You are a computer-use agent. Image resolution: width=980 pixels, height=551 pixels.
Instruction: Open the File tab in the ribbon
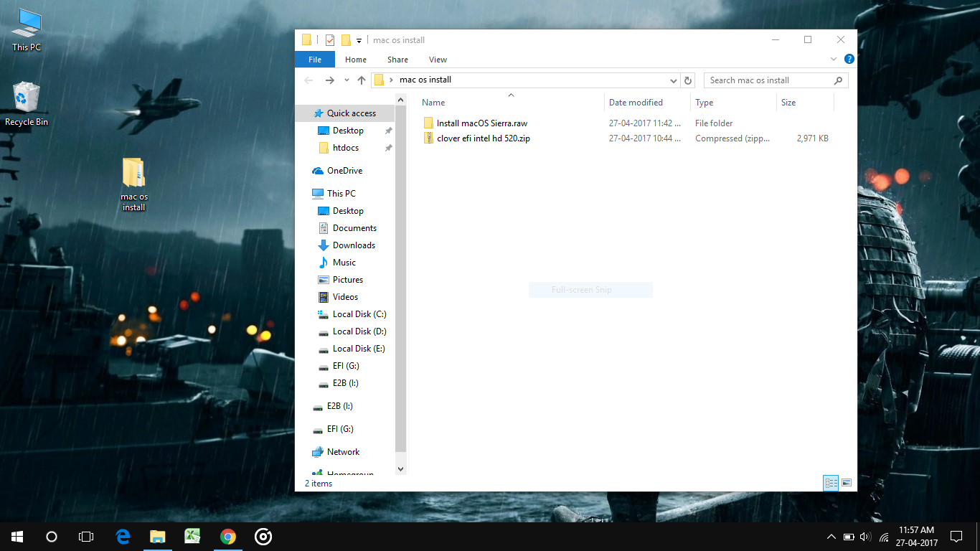[x=315, y=60]
